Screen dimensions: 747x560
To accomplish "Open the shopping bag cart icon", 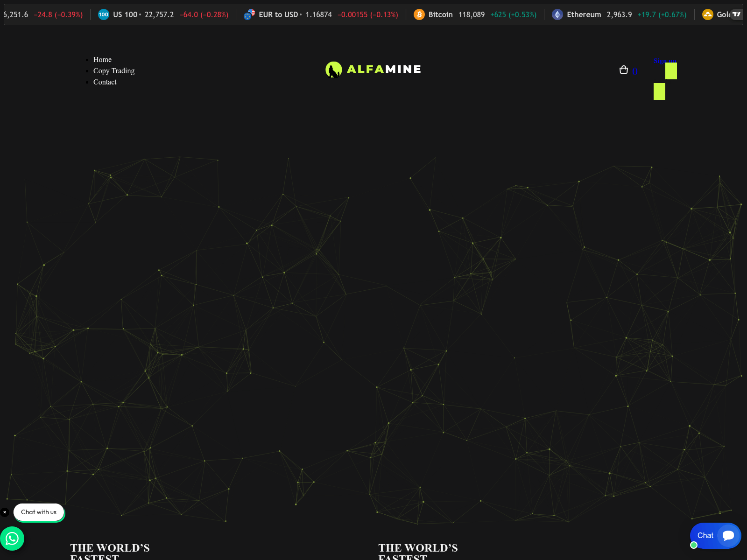I will click(624, 70).
